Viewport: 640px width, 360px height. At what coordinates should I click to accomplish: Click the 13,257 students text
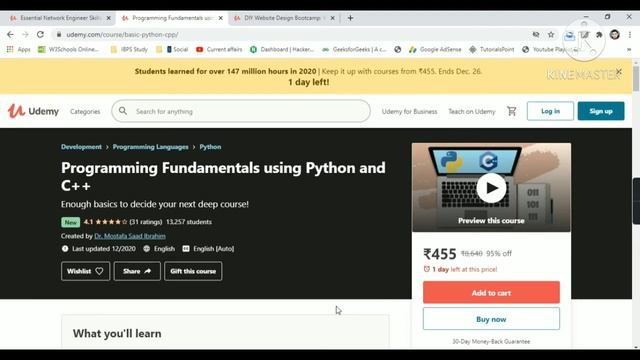tap(189, 222)
